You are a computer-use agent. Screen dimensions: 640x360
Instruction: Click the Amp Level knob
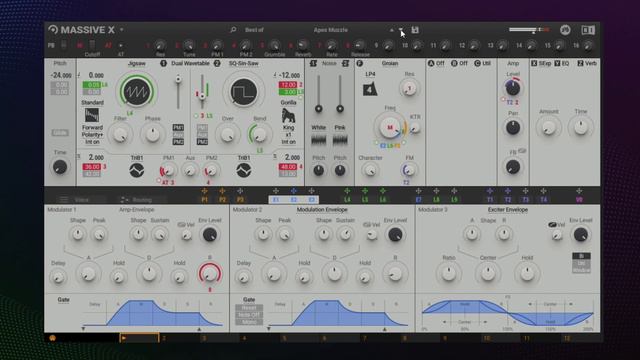(x=513, y=88)
